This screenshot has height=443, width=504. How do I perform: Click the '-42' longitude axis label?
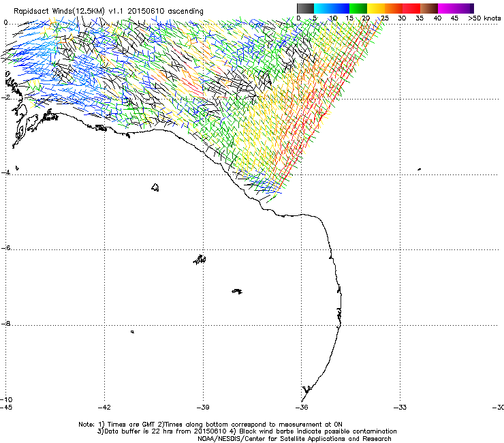click(104, 407)
